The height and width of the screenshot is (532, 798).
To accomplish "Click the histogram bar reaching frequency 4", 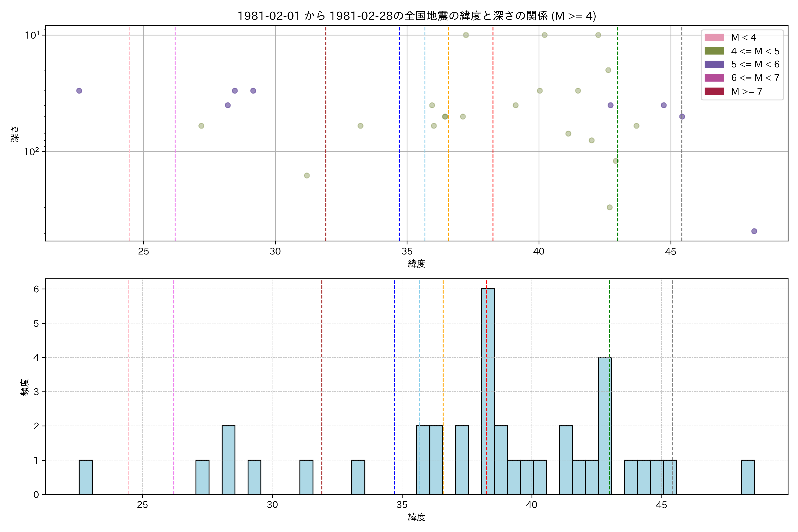I will 605,425.
